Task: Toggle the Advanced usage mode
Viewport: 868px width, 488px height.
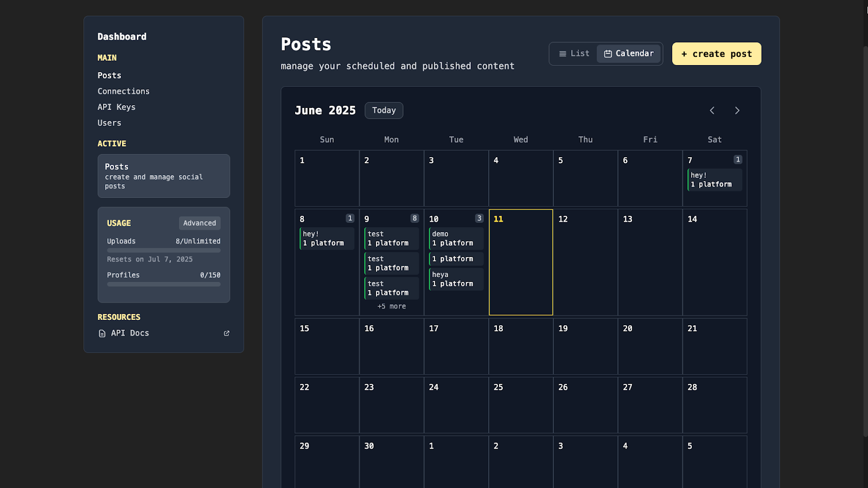Action: pos(199,223)
